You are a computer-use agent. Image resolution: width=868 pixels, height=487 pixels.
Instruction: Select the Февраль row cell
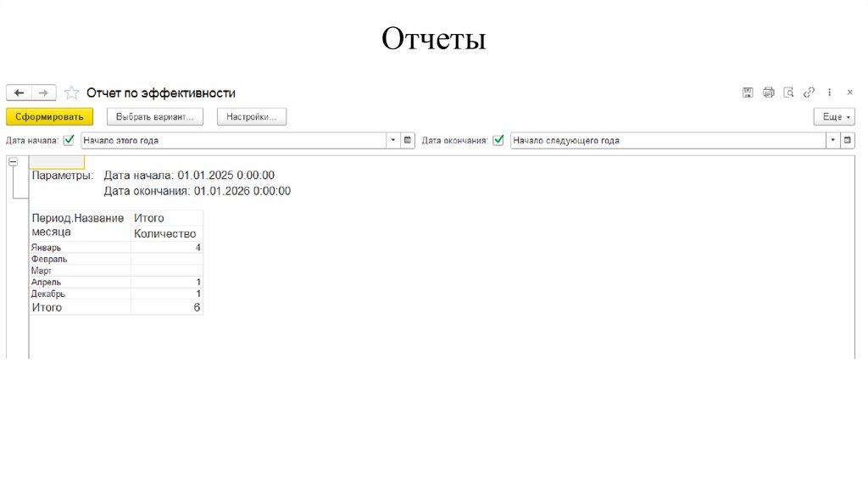(81, 260)
